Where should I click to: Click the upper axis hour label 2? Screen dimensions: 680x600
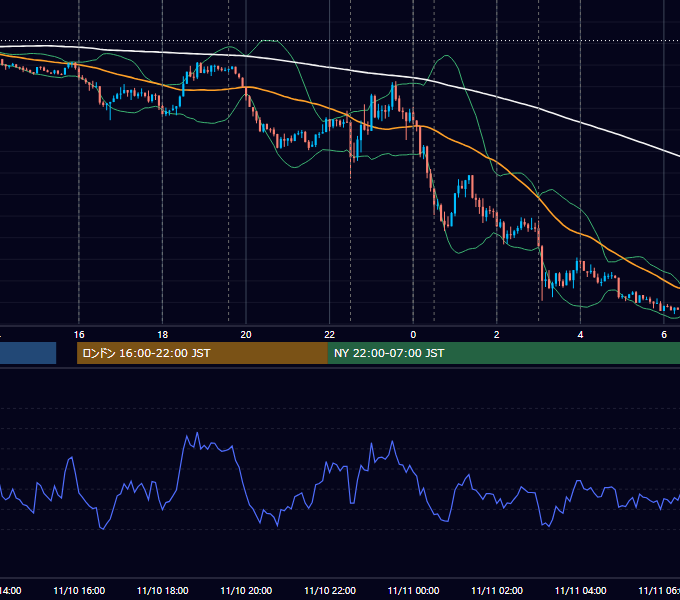(x=497, y=335)
